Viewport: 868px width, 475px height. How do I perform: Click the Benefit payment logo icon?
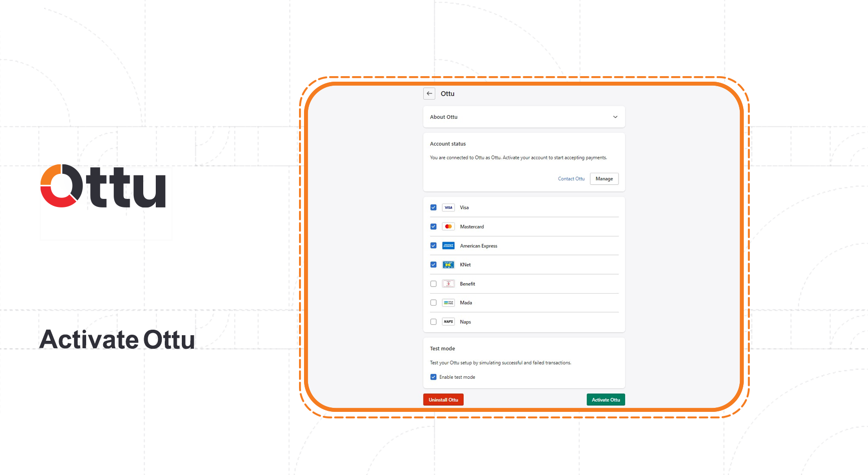[x=448, y=284]
